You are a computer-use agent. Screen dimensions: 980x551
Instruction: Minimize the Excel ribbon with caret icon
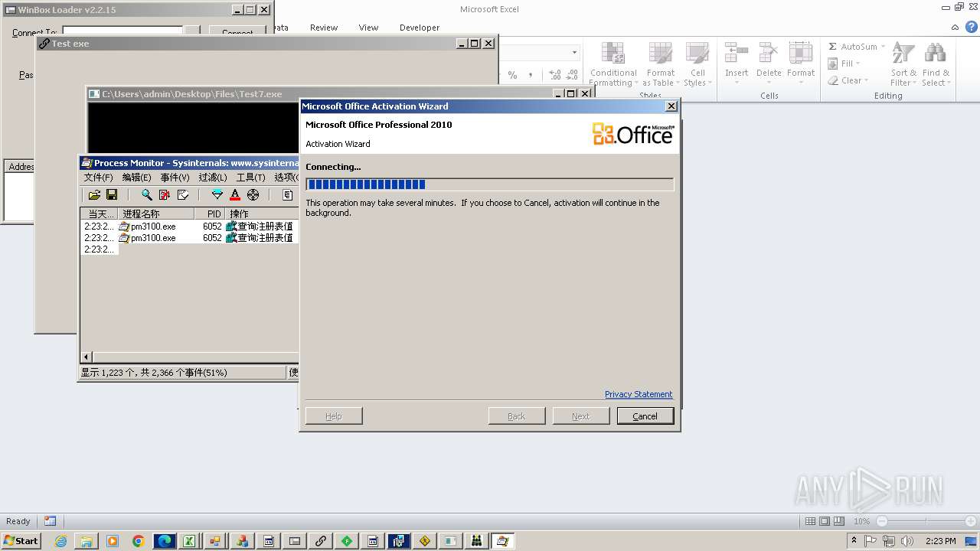click(x=955, y=27)
